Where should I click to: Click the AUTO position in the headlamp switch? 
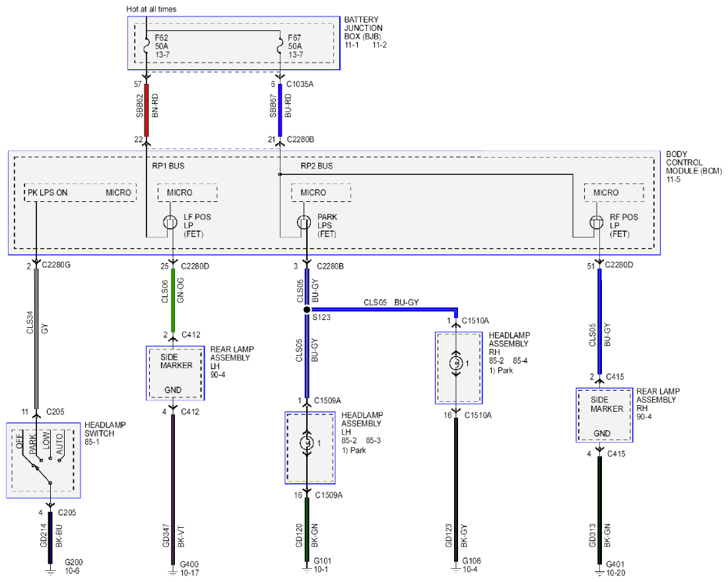coord(59,443)
